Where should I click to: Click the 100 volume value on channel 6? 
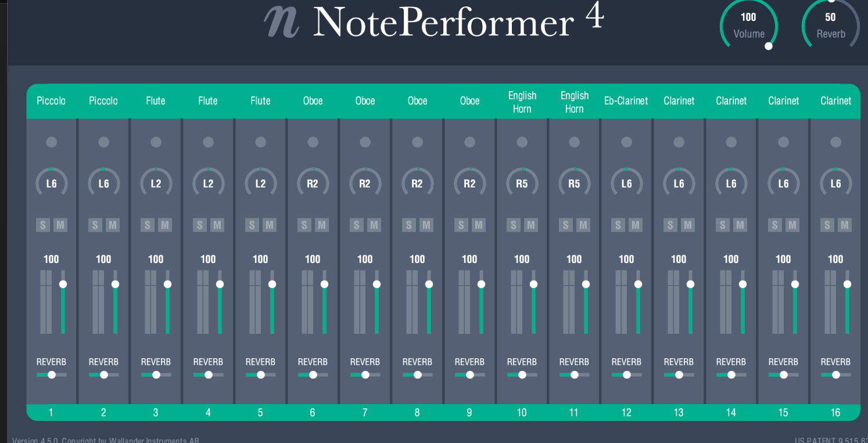tap(313, 260)
